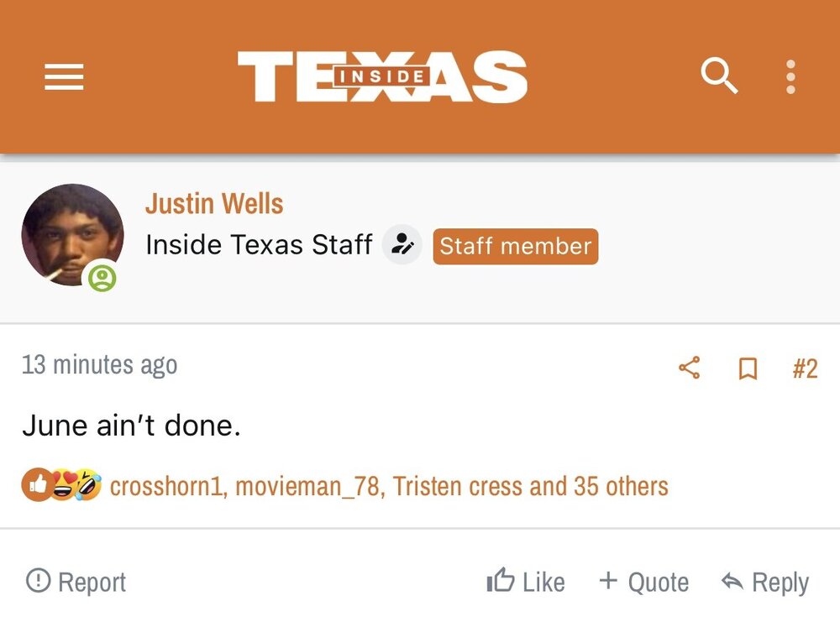Report this post
The height and width of the screenshot is (627, 840).
click(x=76, y=582)
